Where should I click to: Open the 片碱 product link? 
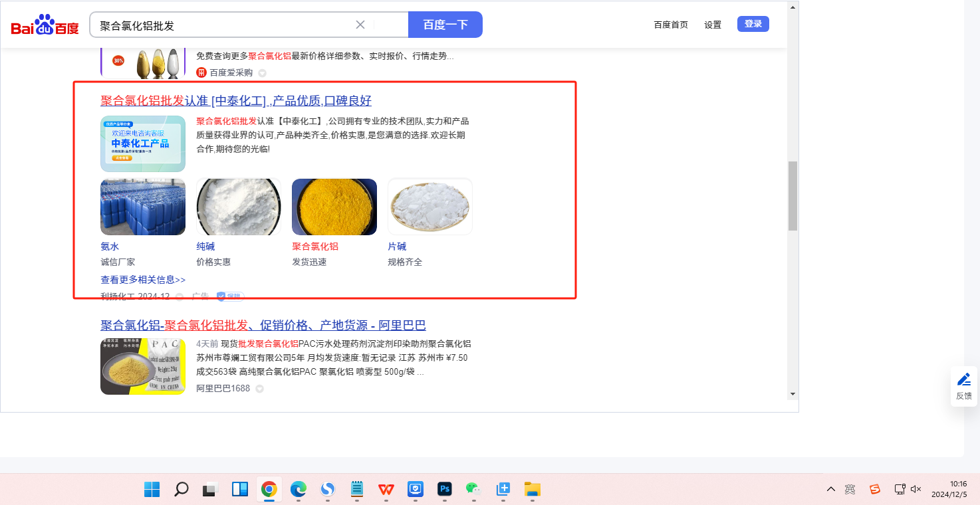pyautogui.click(x=397, y=247)
